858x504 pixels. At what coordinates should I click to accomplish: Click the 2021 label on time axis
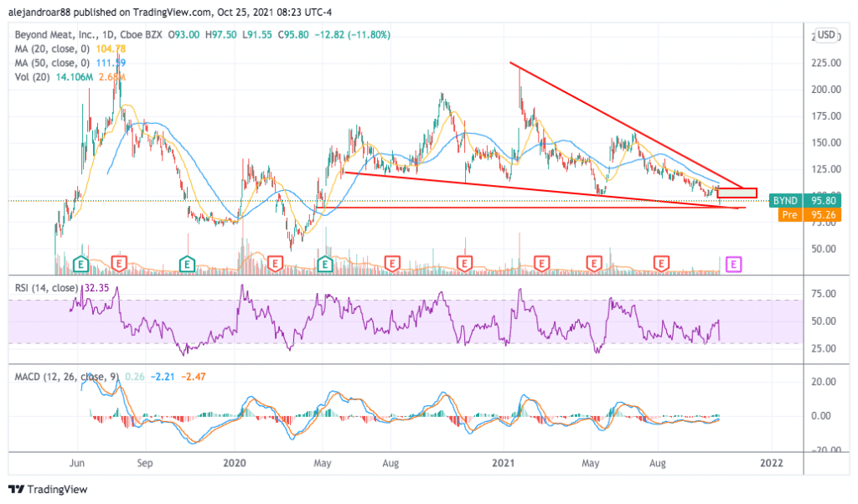pyautogui.click(x=504, y=463)
